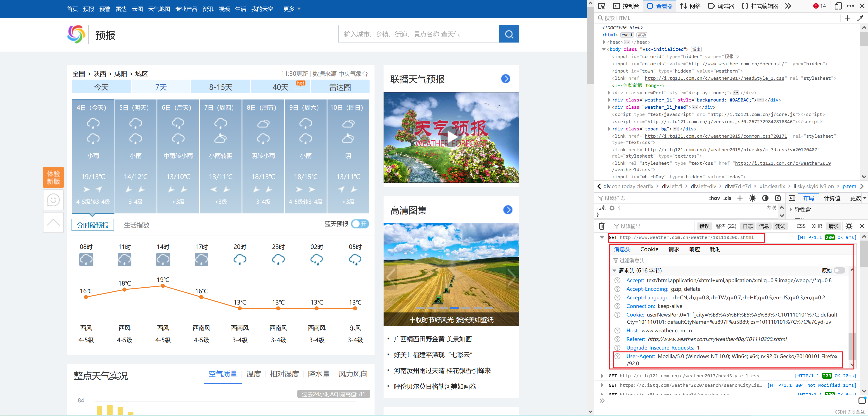Open console settings gear

849,226
